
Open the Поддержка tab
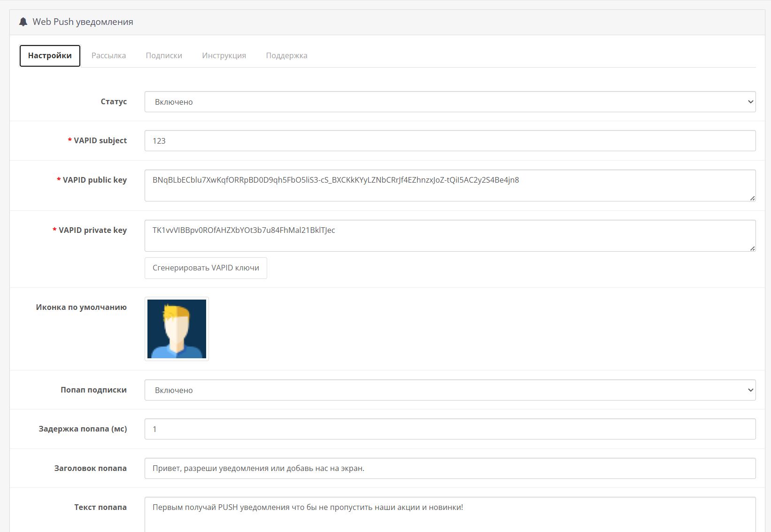[x=286, y=55]
